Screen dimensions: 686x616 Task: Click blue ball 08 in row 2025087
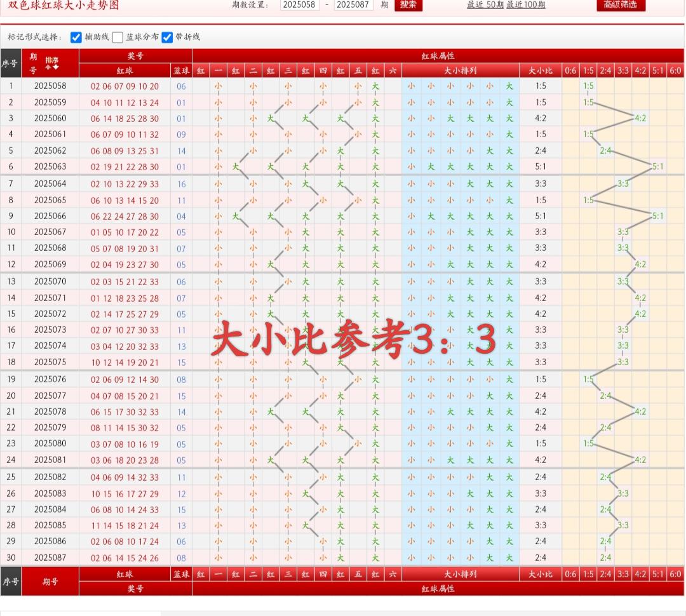point(182,558)
